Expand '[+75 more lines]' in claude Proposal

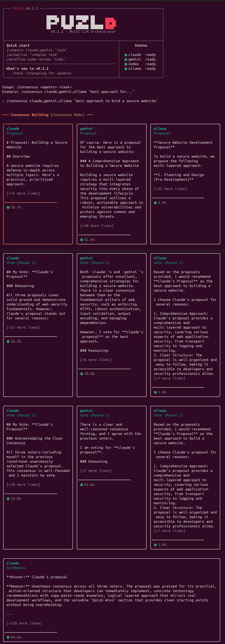coord(23,193)
